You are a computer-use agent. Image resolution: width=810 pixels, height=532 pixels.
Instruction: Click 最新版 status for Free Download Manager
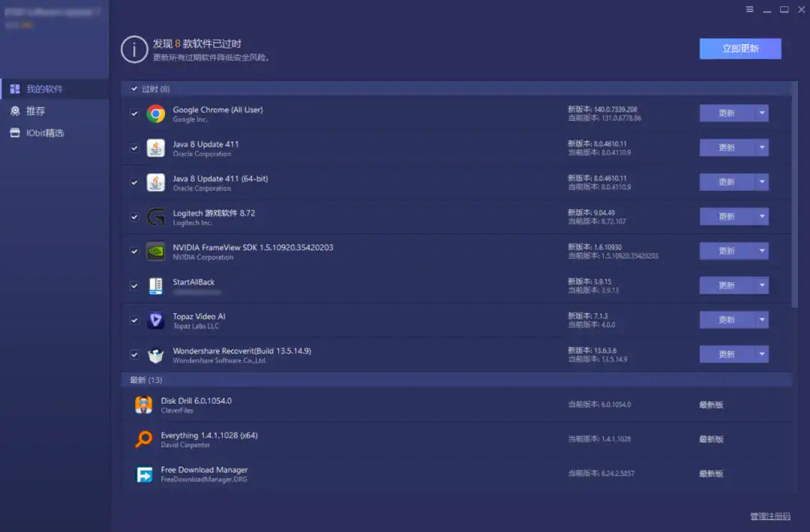(x=711, y=474)
